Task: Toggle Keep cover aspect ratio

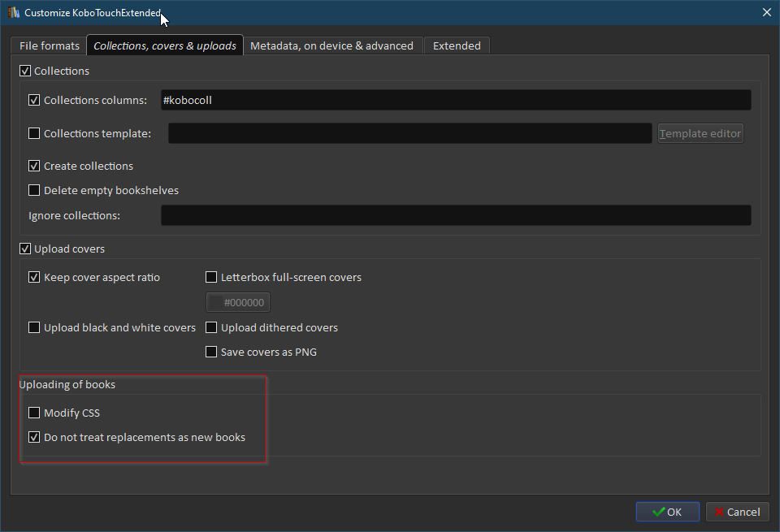Action: point(34,277)
